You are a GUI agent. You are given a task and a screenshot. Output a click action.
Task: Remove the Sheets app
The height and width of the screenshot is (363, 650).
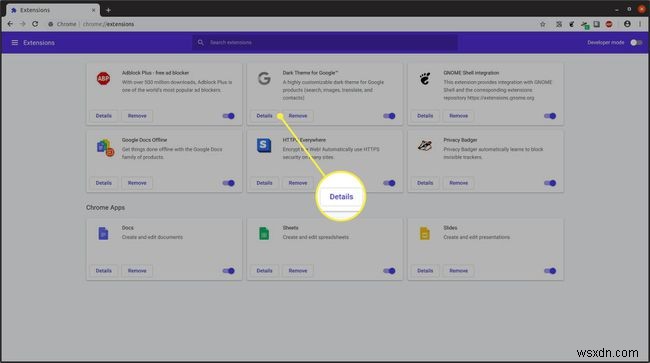298,271
